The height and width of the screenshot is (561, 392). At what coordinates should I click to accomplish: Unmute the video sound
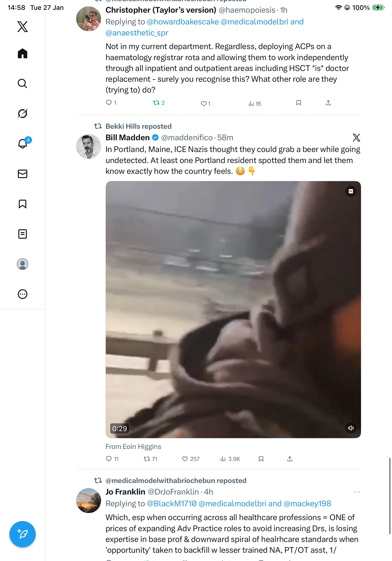pyautogui.click(x=351, y=428)
